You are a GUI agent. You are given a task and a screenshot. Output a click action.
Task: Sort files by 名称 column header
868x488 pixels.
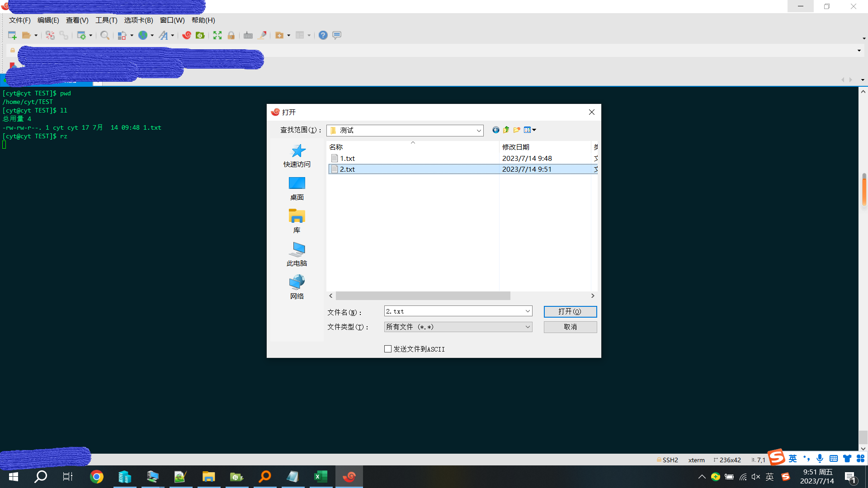[413, 147]
